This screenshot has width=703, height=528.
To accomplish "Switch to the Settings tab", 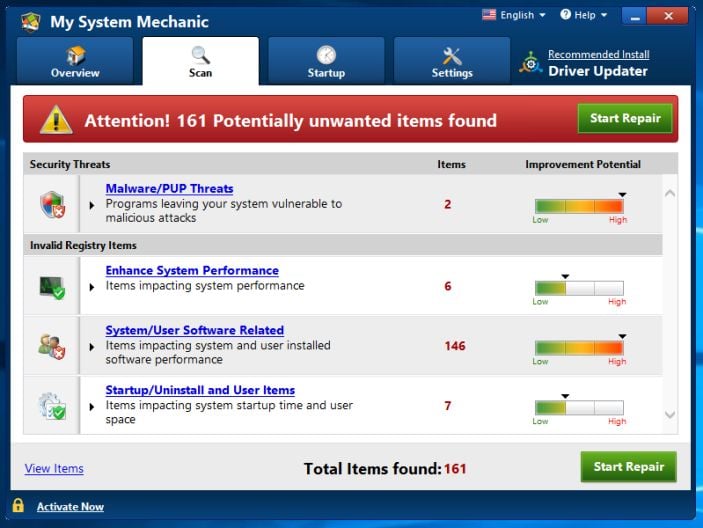I will [x=452, y=61].
